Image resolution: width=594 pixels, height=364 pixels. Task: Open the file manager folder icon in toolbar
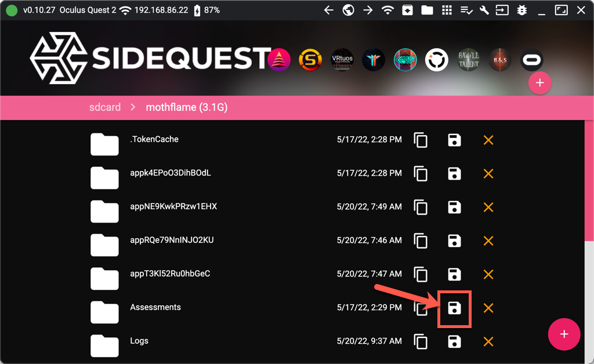pos(427,10)
